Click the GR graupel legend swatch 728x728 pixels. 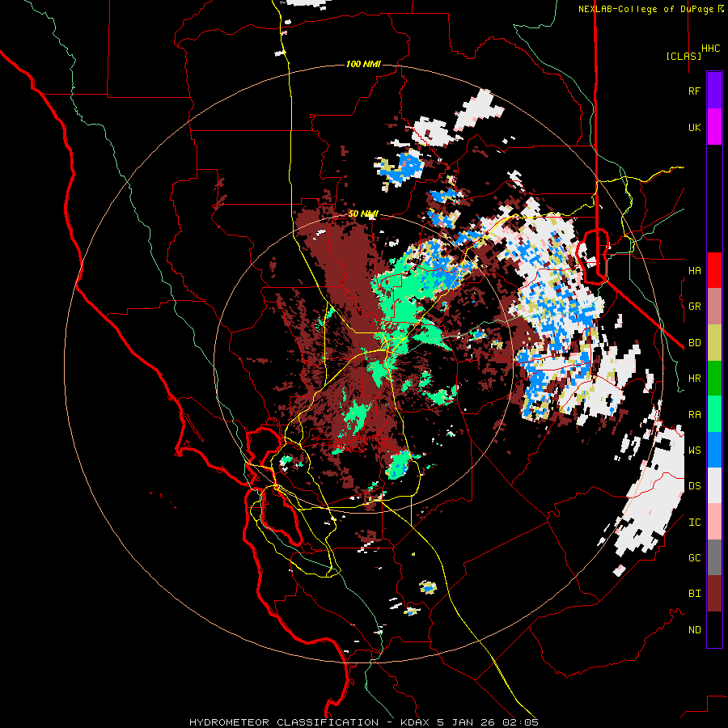click(714, 307)
